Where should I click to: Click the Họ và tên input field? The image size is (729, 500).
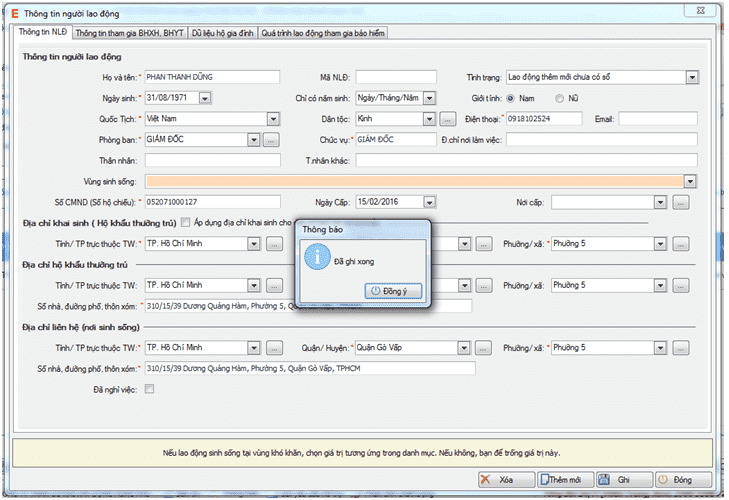coord(212,77)
